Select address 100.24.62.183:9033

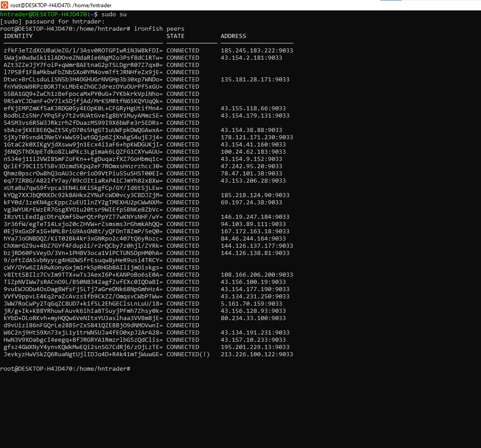(253, 152)
